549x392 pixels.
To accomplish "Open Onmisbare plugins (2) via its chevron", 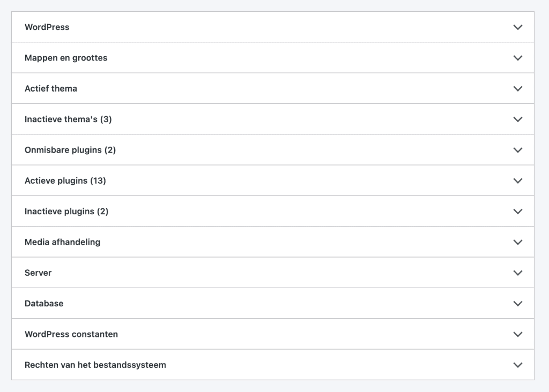I will 517,150.
